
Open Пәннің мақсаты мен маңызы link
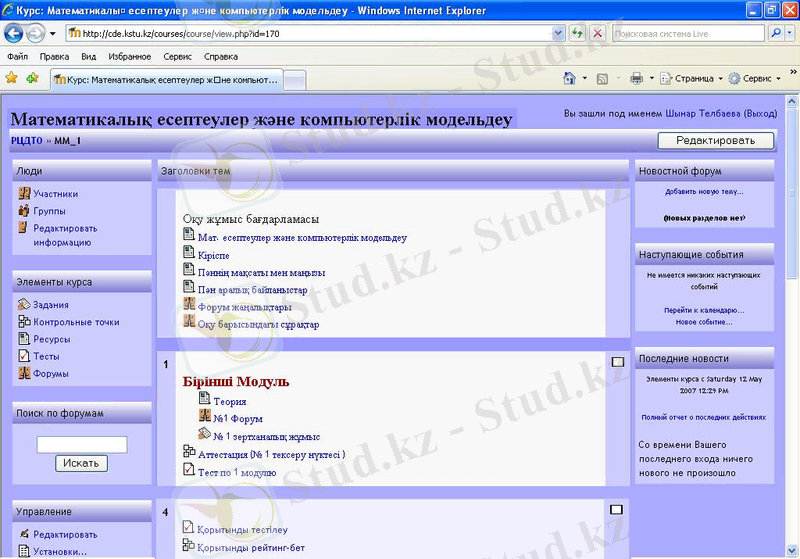pos(262,273)
